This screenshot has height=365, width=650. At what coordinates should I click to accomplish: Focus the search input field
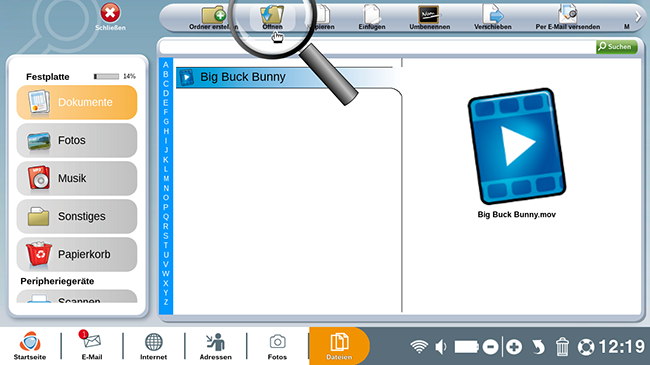pos(377,47)
